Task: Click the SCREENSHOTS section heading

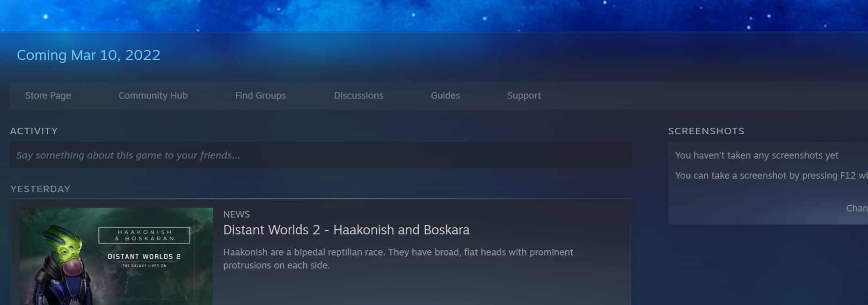Action: pos(706,131)
